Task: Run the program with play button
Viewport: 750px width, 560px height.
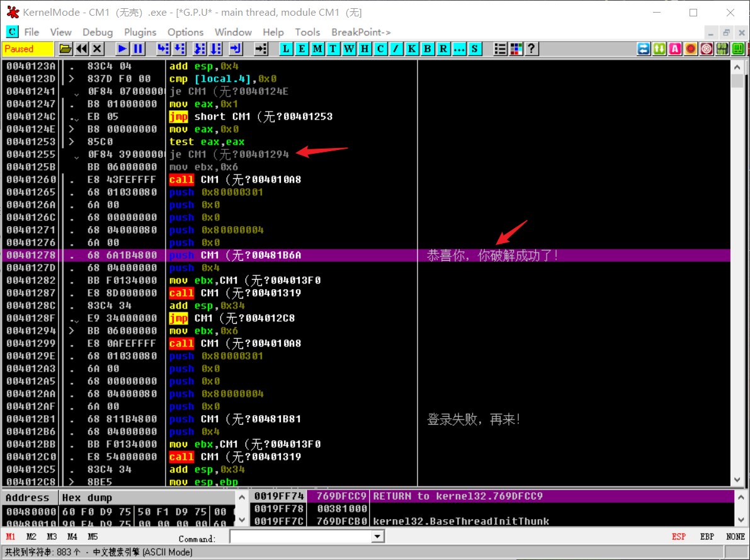Action: [x=123, y=49]
